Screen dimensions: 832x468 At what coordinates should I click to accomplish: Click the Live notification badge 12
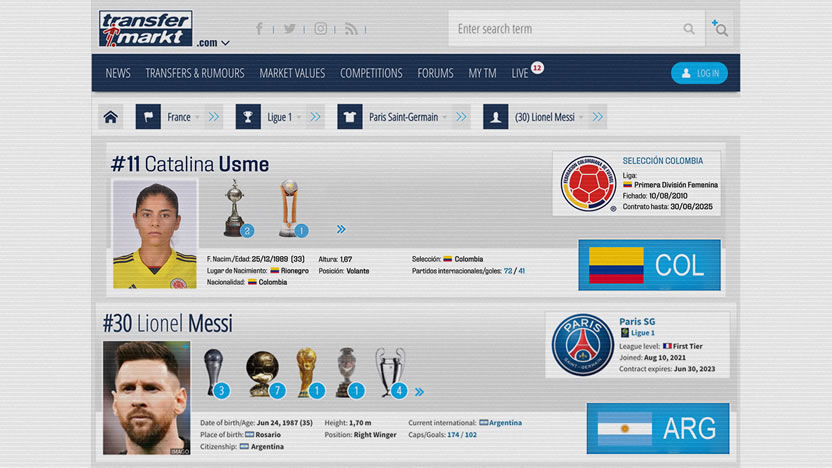[x=537, y=68]
